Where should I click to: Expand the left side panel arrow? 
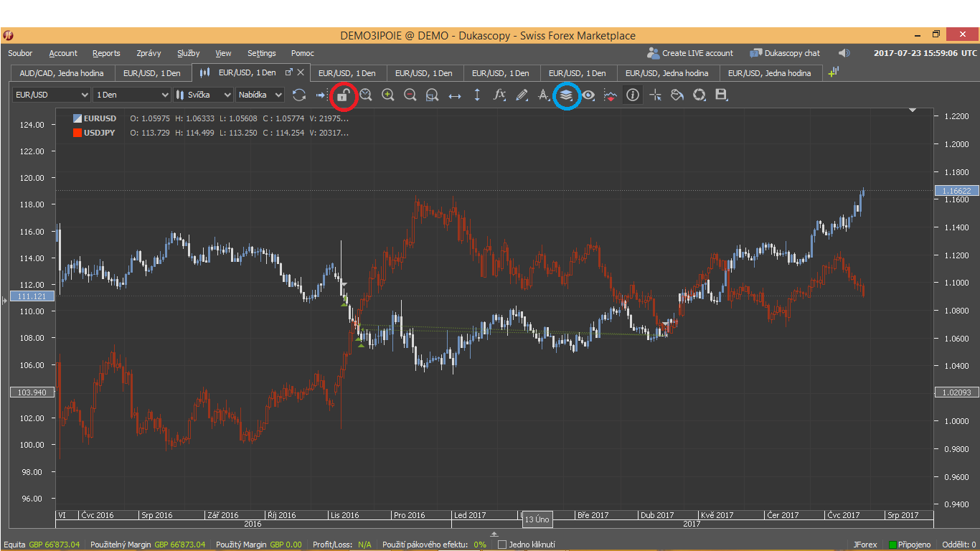(x=5, y=301)
